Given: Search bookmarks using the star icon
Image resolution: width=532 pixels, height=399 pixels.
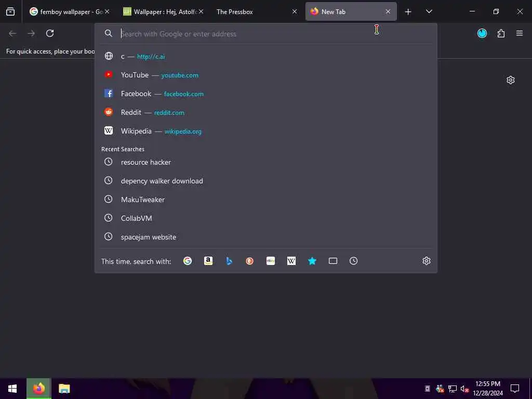Looking at the screenshot, I should [312, 261].
